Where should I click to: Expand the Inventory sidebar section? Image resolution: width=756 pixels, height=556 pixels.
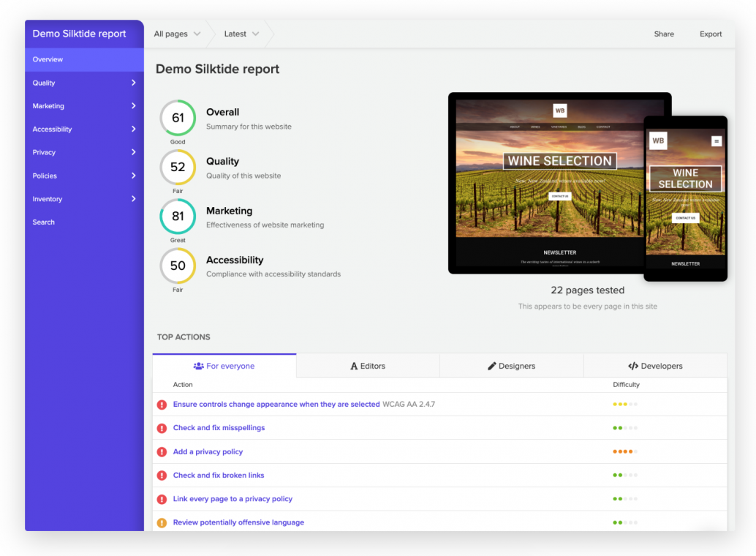(x=84, y=199)
